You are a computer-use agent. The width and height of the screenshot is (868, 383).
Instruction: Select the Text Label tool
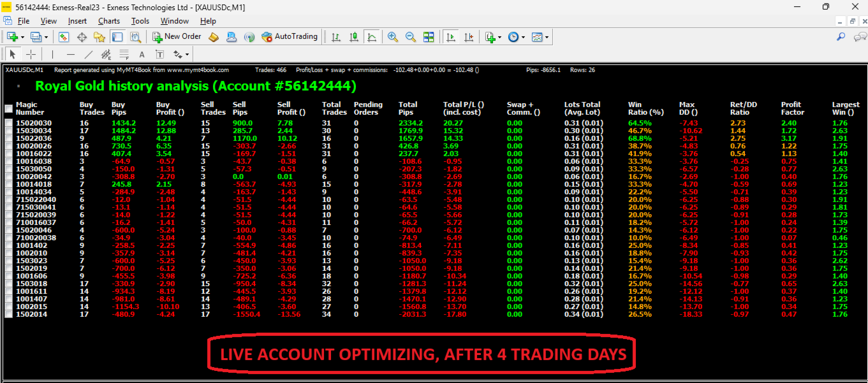pyautogui.click(x=159, y=54)
